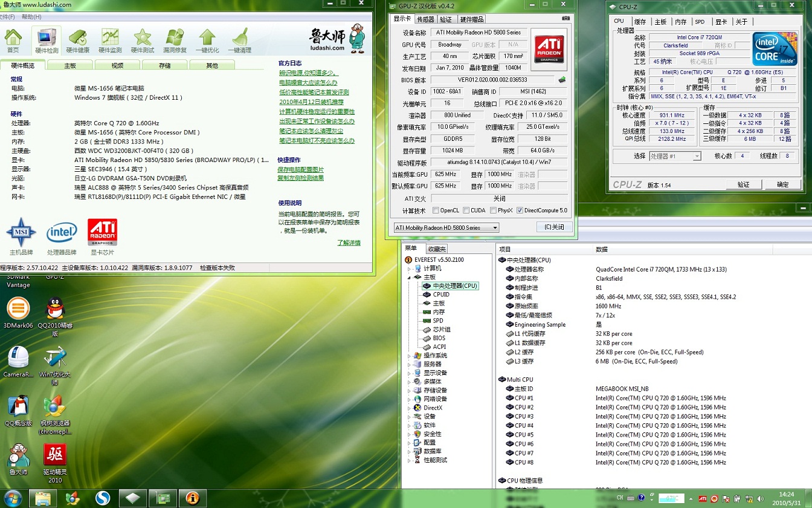Expand 显示设备 node in EVEREST tree
The width and height of the screenshot is (812, 508).
tap(409, 373)
